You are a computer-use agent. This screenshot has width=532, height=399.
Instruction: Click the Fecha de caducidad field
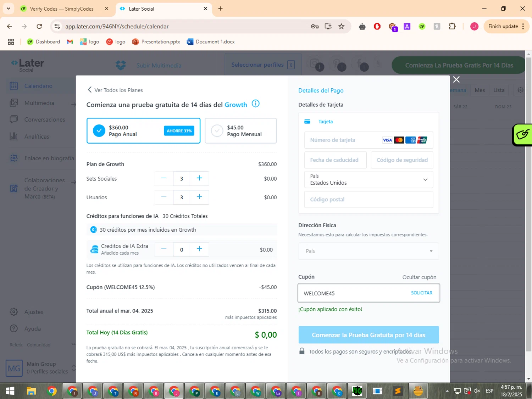click(x=336, y=160)
